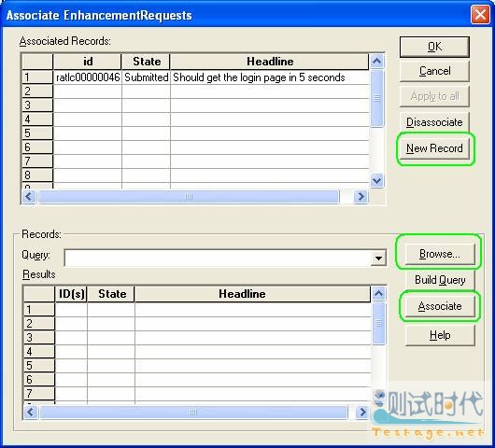Click the OK button
Image resolution: width=495 pixels, height=448 pixels.
coord(434,47)
